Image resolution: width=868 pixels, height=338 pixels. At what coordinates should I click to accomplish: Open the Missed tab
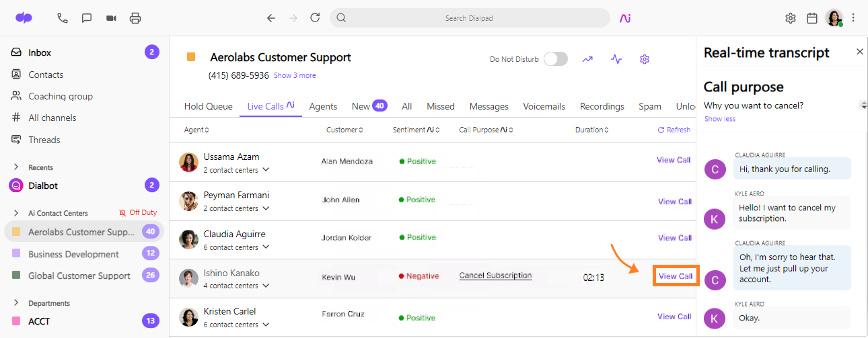(x=441, y=106)
